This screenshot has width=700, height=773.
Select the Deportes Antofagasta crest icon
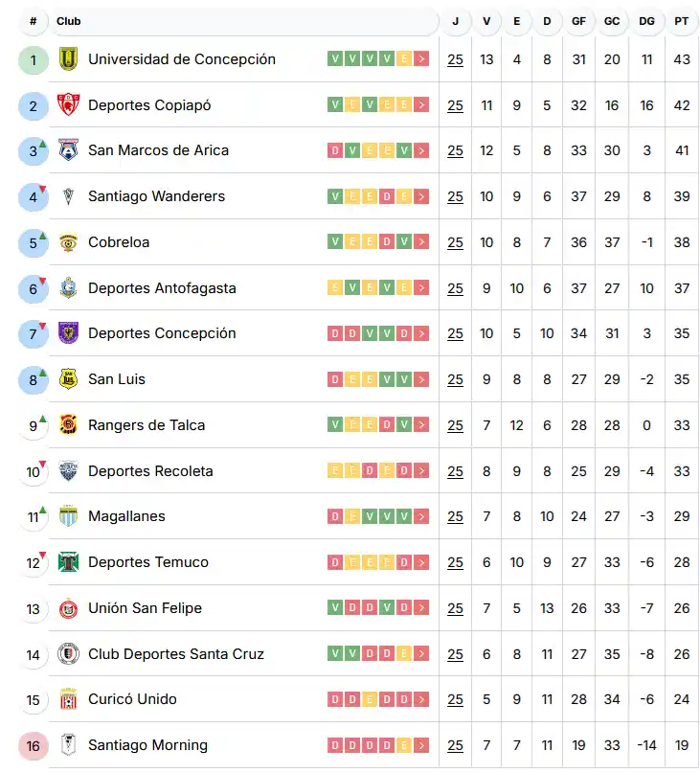click(x=66, y=288)
